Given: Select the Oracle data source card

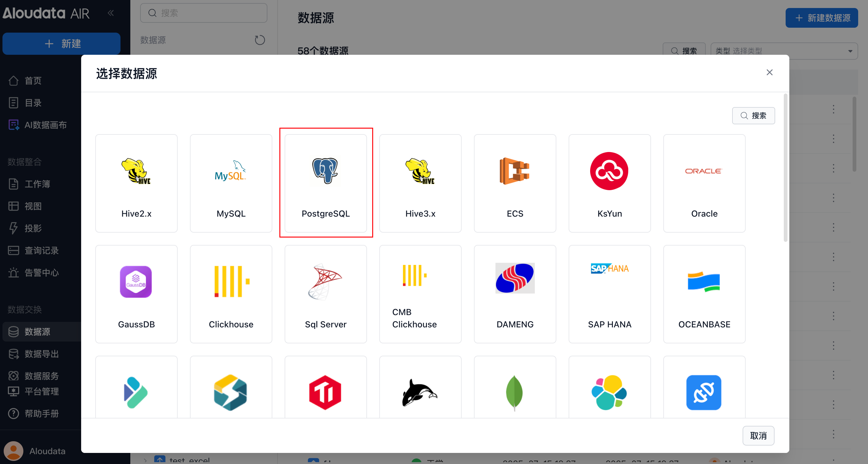Looking at the screenshot, I should (704, 183).
